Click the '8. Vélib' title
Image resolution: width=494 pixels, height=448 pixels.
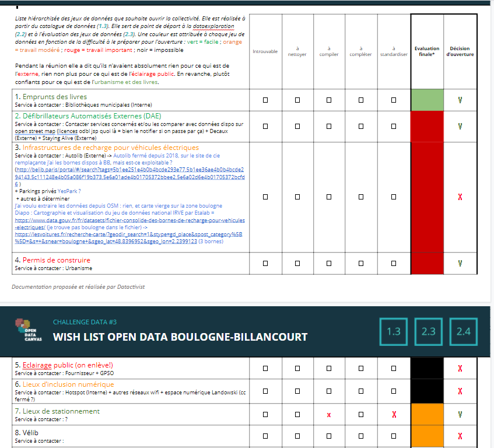26,433
